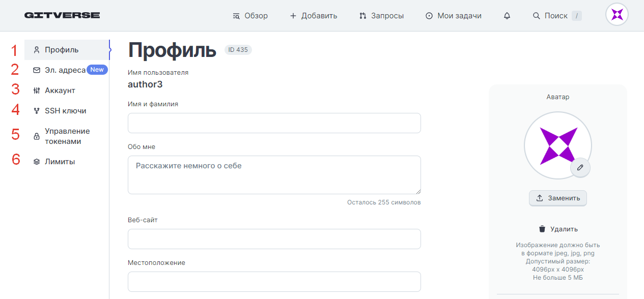Open Мои задачи in the header

(x=454, y=16)
